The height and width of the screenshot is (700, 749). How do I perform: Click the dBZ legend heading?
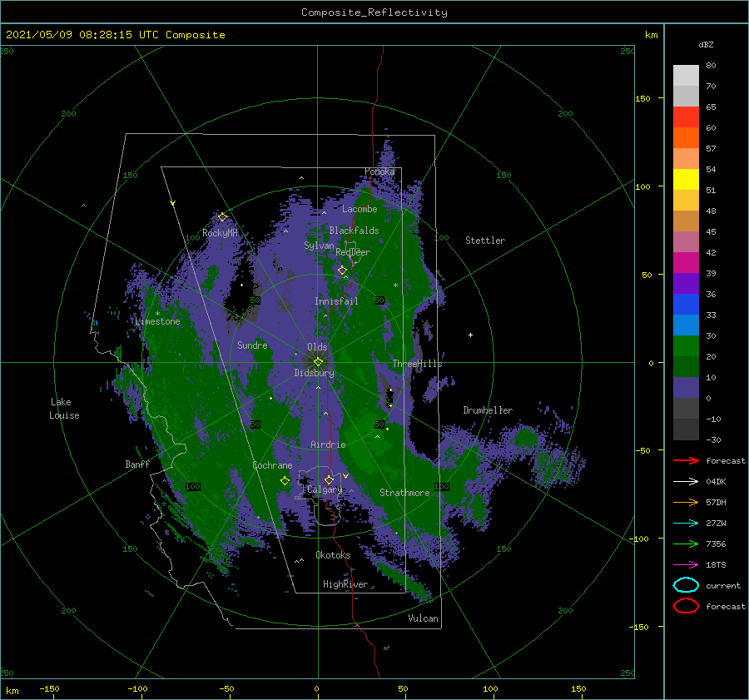coord(706,44)
